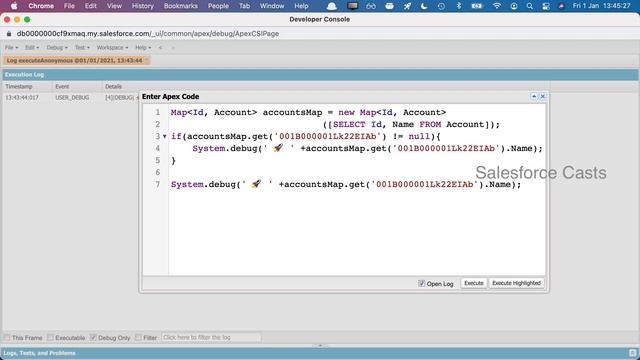Click the Bluetooth menu bar icon
Viewport: 640px width, 360px height.
click(459, 6)
